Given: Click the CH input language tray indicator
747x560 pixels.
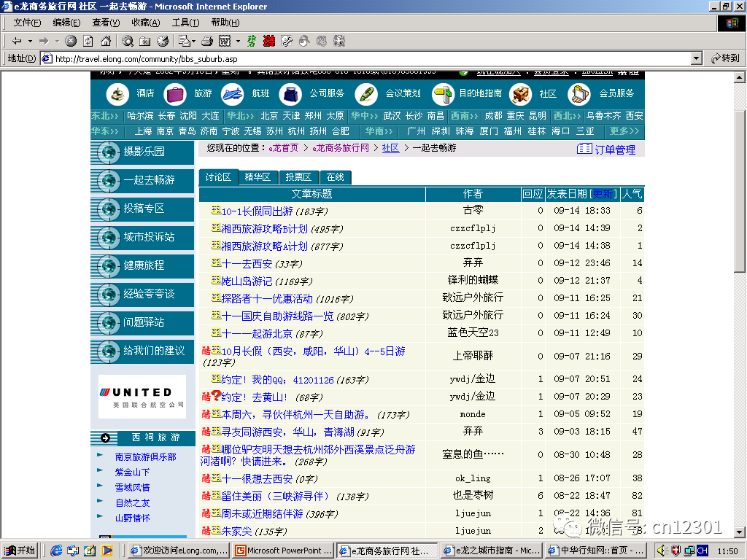Looking at the screenshot, I should [x=703, y=551].
